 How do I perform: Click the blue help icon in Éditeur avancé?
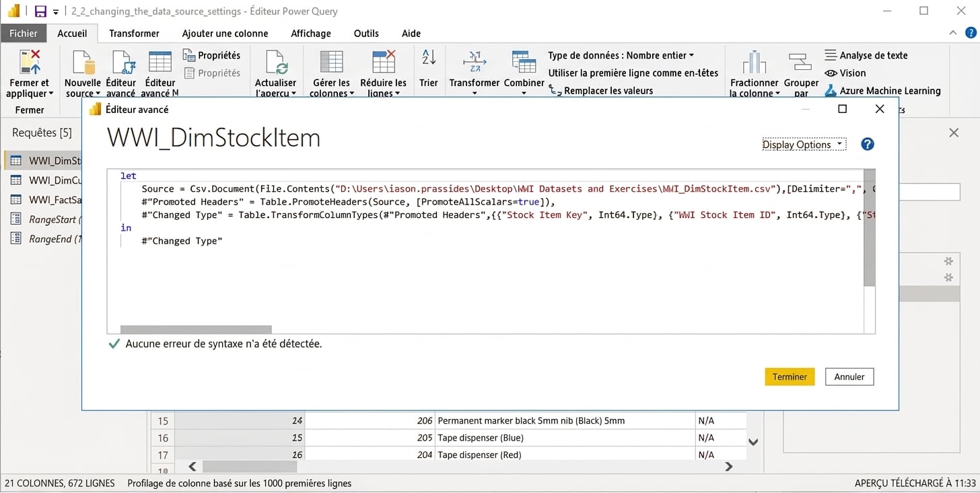point(868,144)
